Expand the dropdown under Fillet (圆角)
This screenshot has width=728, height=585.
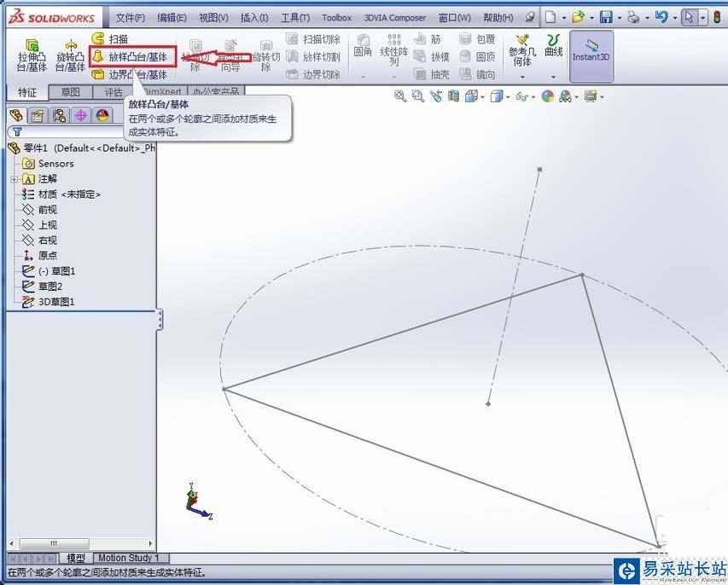coord(363,77)
